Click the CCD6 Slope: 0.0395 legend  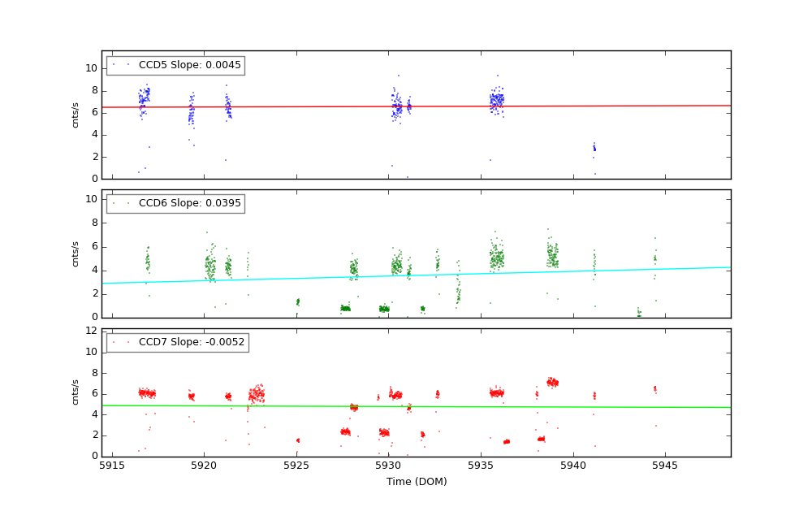click(x=175, y=203)
